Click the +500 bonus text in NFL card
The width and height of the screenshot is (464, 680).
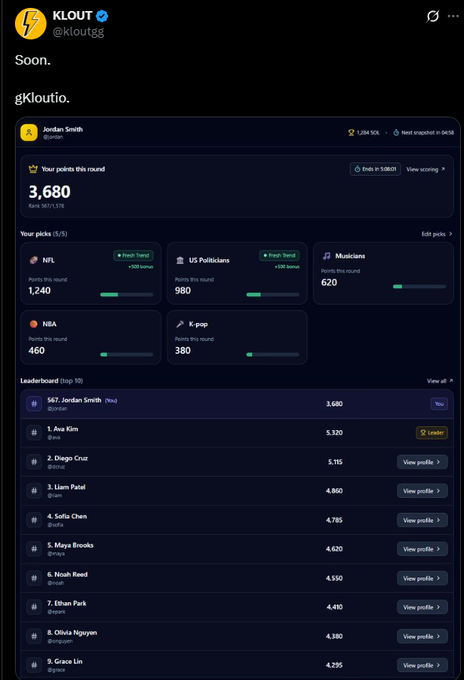141,267
